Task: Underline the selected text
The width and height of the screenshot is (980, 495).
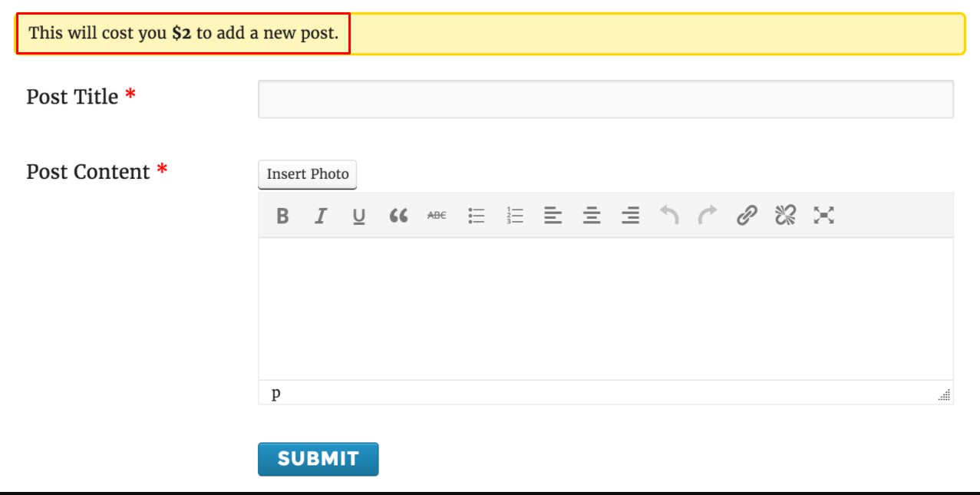Action: point(359,216)
